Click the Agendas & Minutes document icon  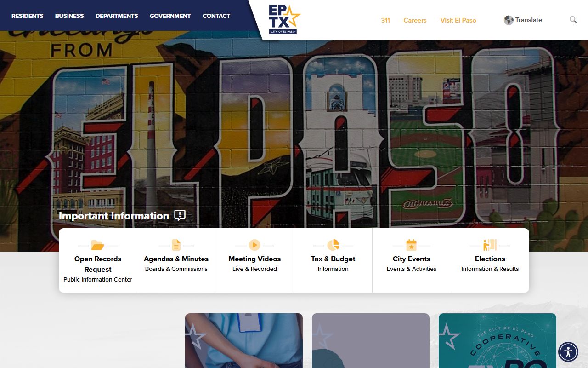176,245
